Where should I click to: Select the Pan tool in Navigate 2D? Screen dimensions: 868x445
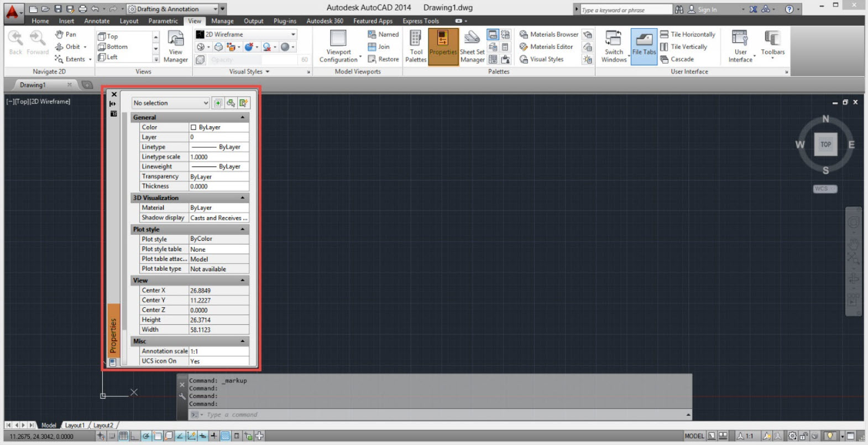[66, 34]
